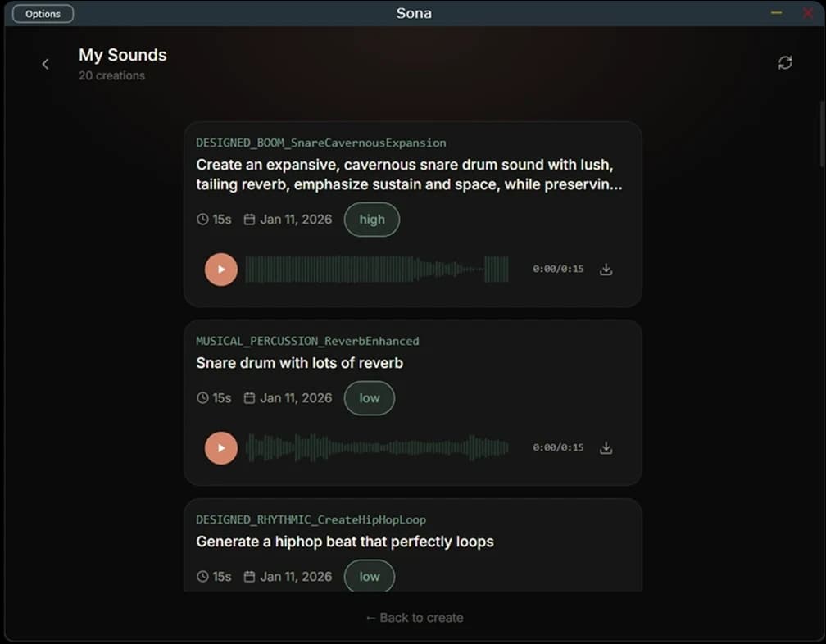The image size is (826, 644).
Task: Click the back arrow beside My Sounds
Action: click(x=46, y=64)
